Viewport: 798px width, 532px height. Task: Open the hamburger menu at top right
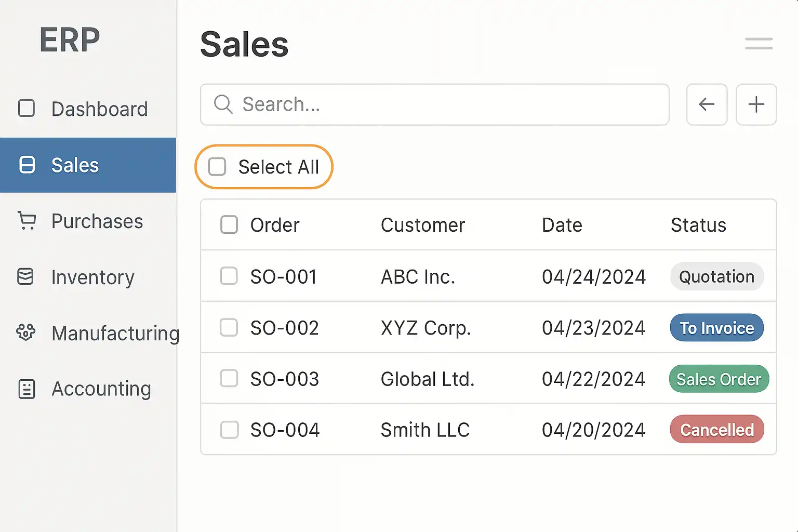[759, 44]
